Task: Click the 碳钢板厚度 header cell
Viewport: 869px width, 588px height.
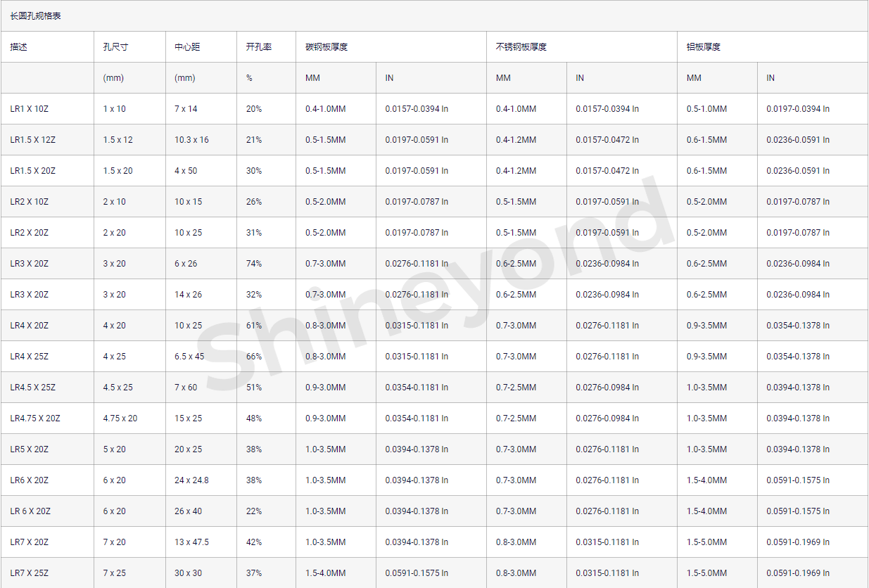Action: [x=326, y=47]
